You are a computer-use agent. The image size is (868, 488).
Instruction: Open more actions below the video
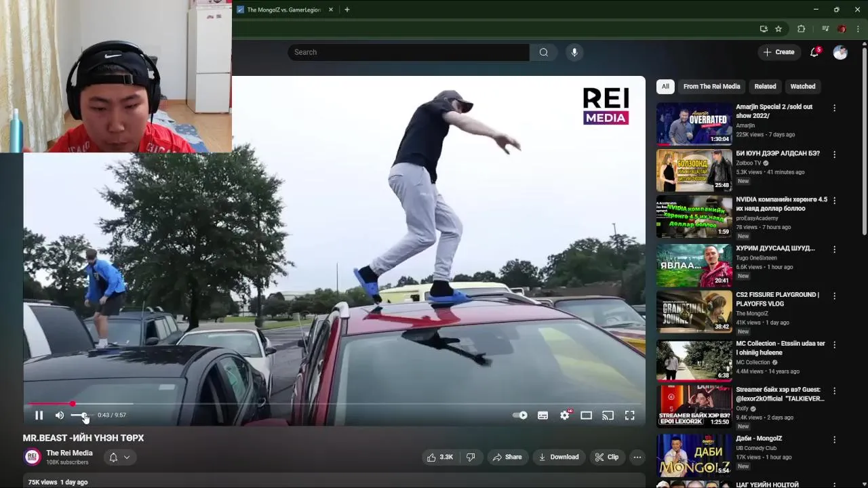[x=637, y=457]
